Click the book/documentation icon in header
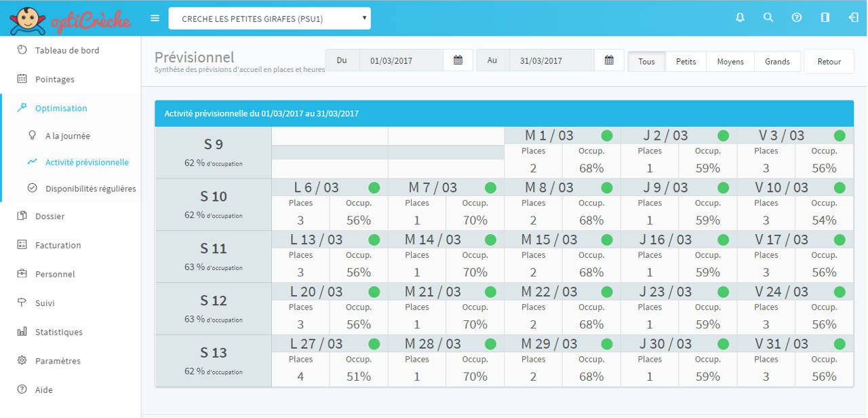Image resolution: width=868 pixels, height=418 pixels. 825,18
